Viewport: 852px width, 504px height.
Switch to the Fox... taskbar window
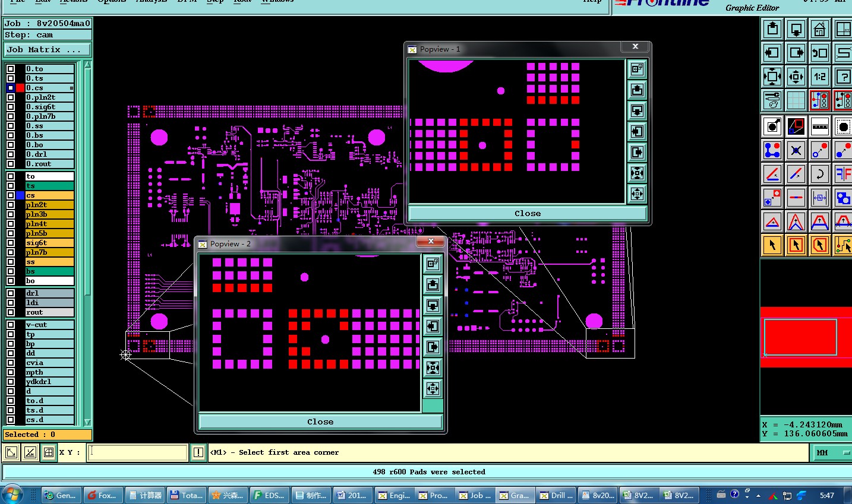103,495
